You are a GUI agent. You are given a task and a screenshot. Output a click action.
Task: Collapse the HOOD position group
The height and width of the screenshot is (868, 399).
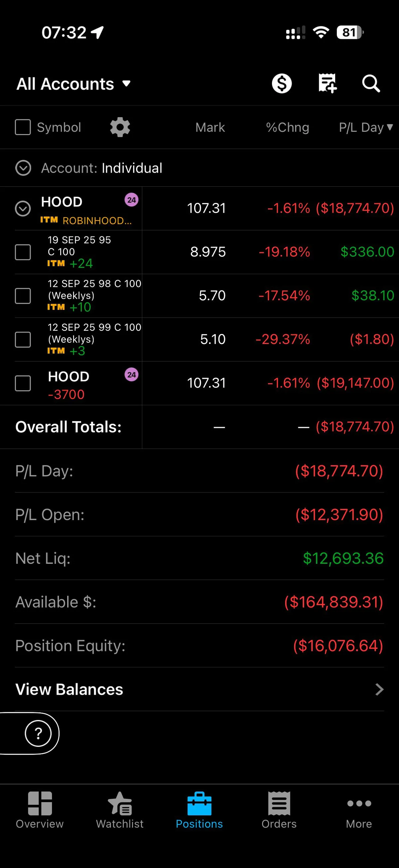point(23,209)
